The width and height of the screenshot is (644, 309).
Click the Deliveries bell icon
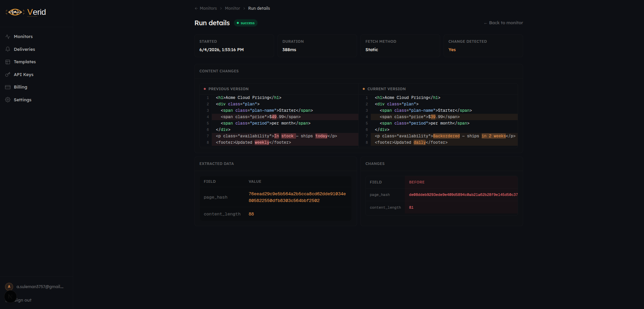(x=8, y=49)
